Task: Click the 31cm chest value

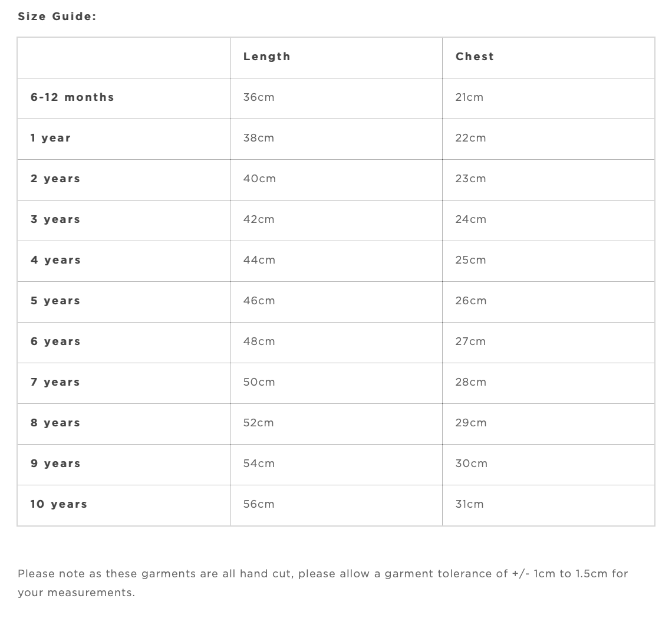Action: click(469, 504)
